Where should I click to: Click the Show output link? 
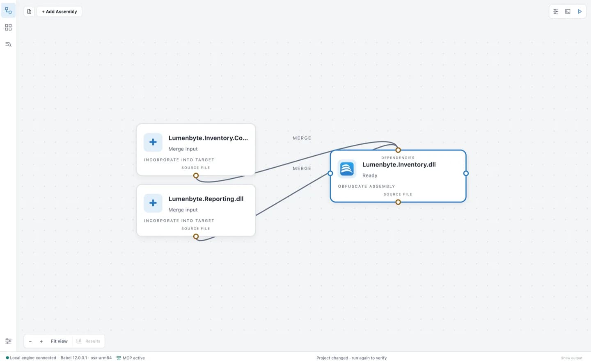click(x=571, y=358)
